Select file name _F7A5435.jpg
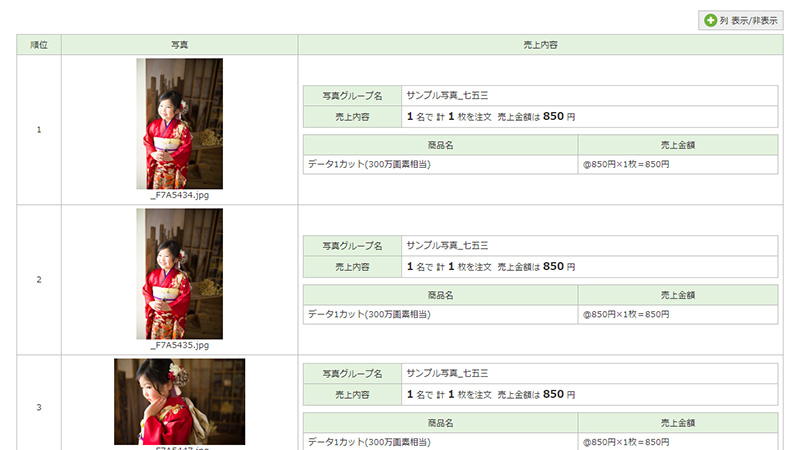The width and height of the screenshot is (800, 450). pyautogui.click(x=180, y=345)
